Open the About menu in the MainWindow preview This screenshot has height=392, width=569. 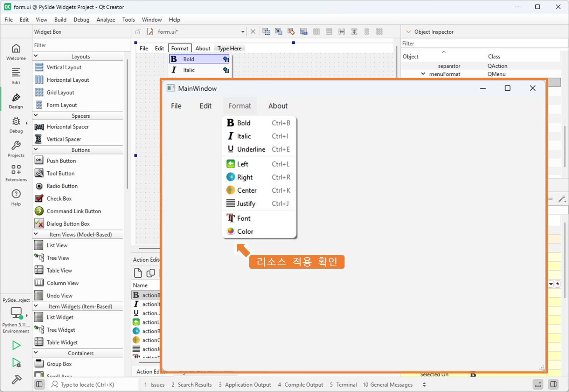[278, 106]
